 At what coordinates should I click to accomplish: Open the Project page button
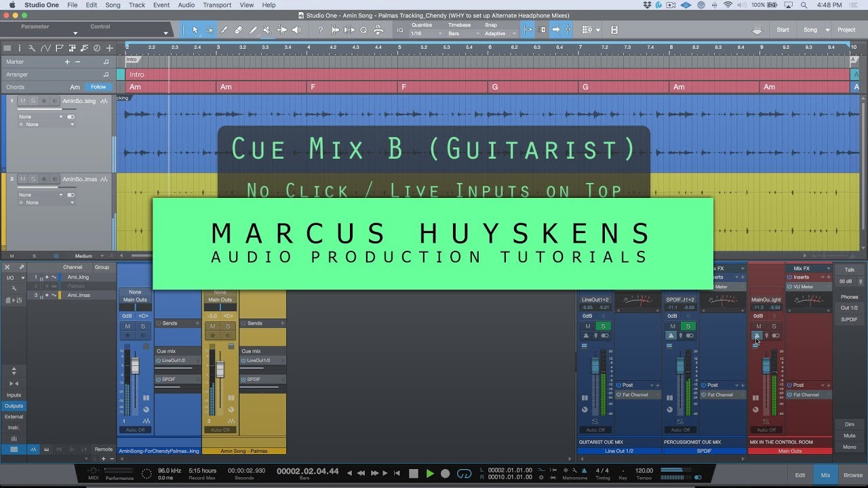[x=846, y=30]
